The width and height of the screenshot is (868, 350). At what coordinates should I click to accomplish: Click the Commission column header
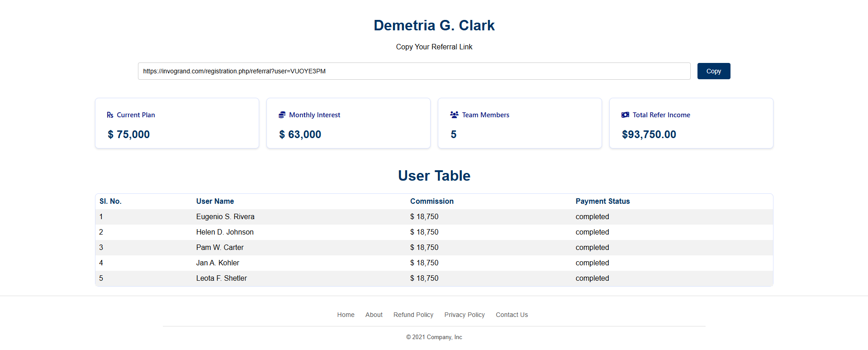coord(432,201)
